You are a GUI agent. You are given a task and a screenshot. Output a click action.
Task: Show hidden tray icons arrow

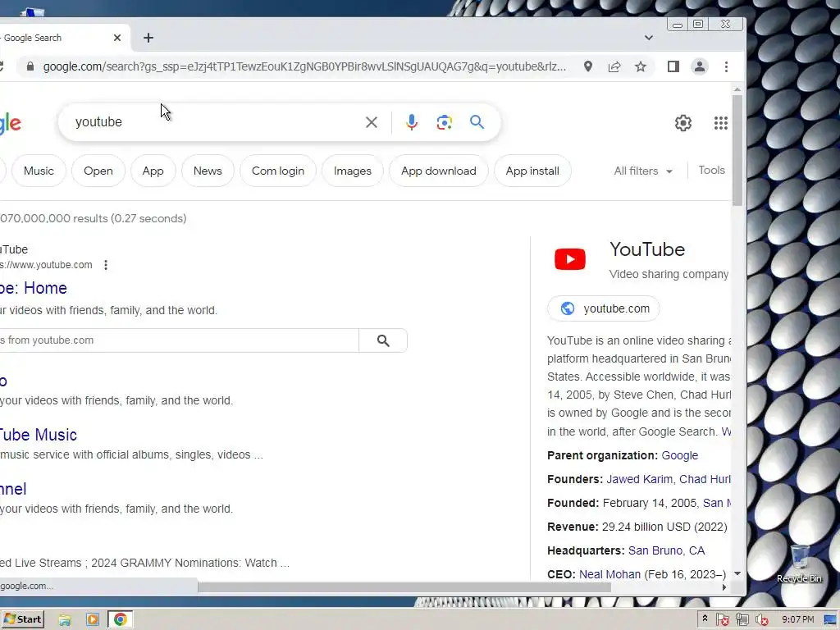click(705, 619)
